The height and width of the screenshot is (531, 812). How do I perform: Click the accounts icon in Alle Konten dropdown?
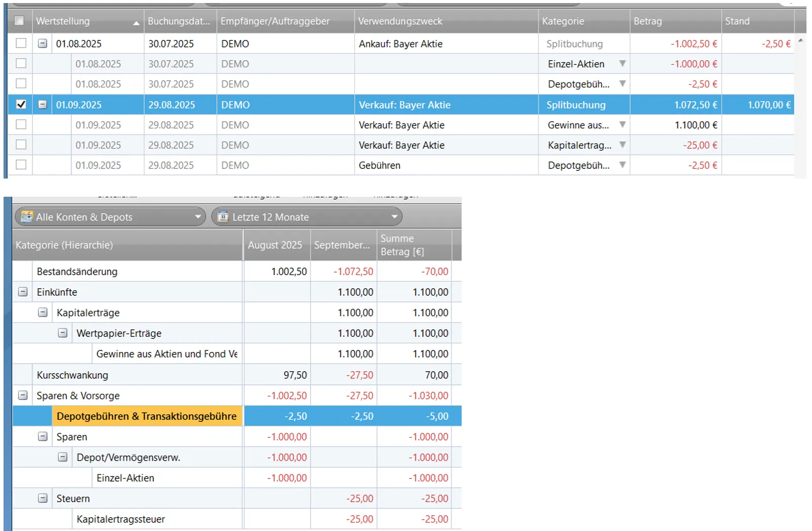coord(26,216)
